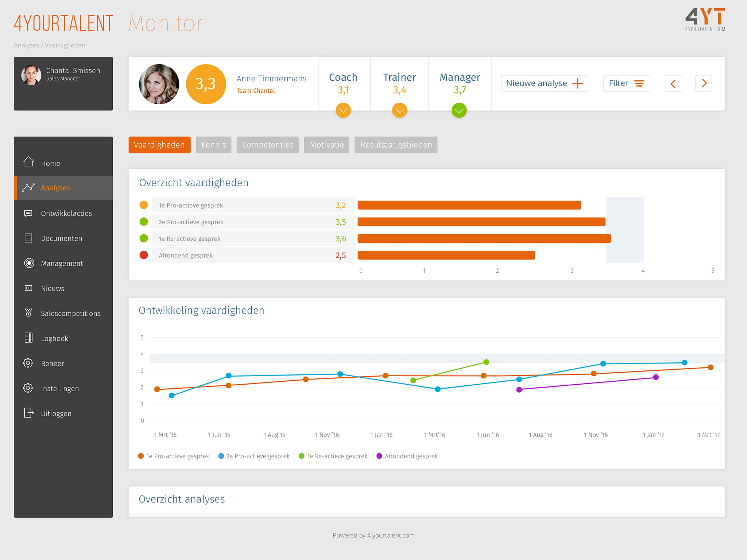Click the Afrondend gesprek orange bar

tap(446, 255)
